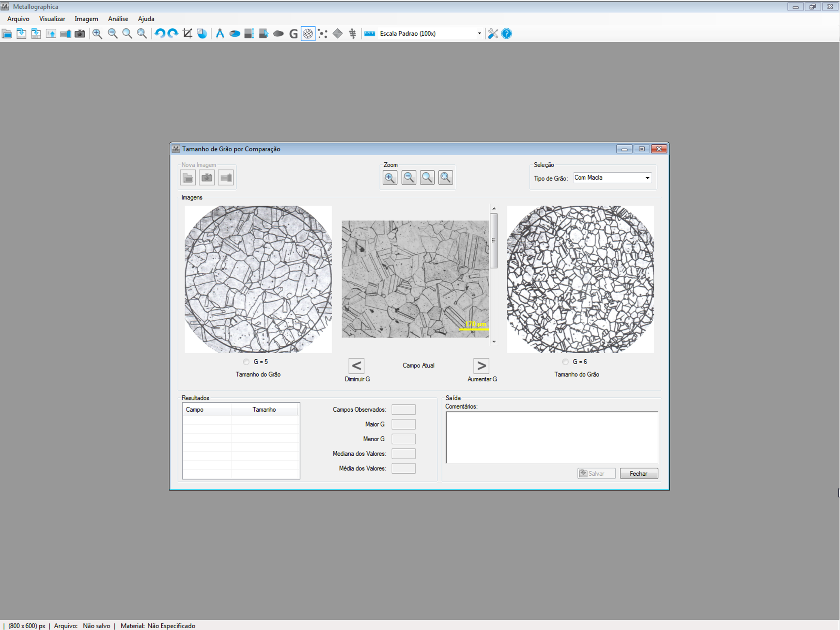Click the Fechar button
Image resolution: width=840 pixels, height=630 pixels.
click(x=639, y=473)
